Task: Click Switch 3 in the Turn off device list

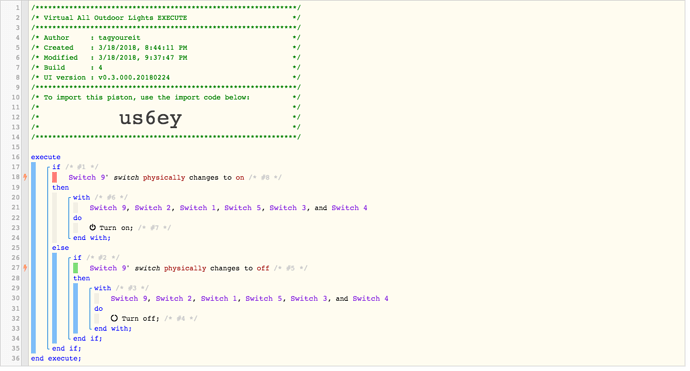Action: (x=309, y=298)
